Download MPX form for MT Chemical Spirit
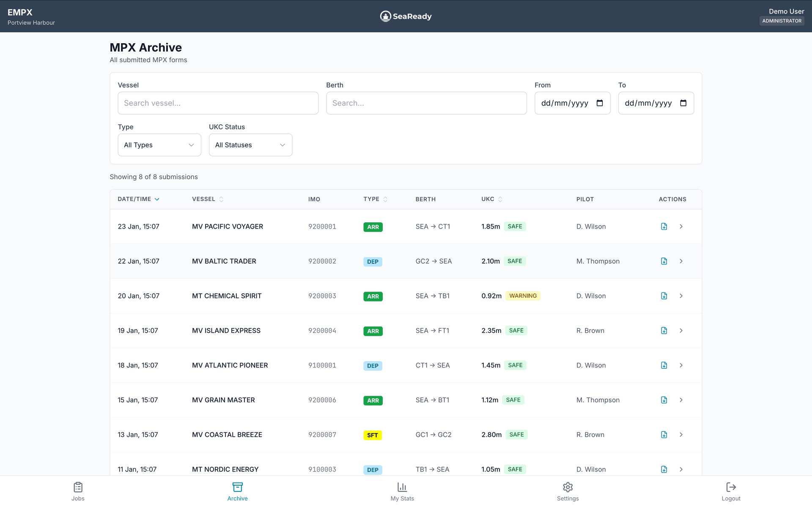 664,296
